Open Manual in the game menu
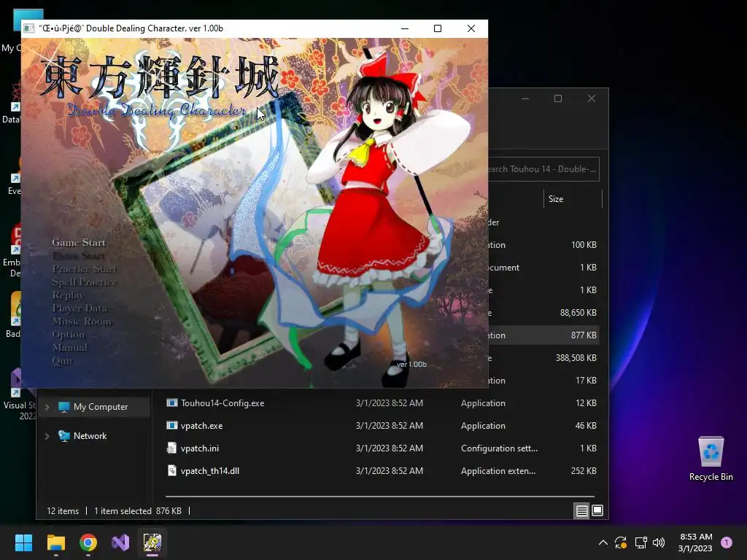The image size is (747, 560). coord(69,348)
